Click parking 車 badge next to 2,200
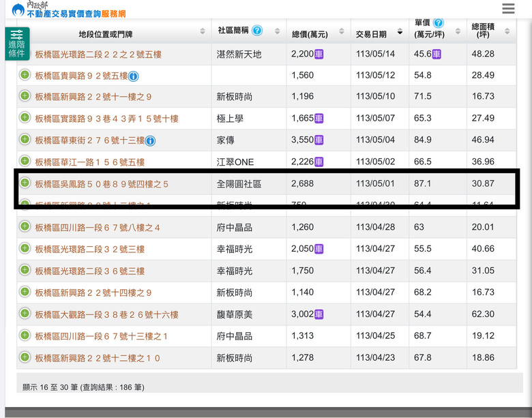Image resolution: width=532 pixels, height=418 pixels. pyautogui.click(x=319, y=55)
